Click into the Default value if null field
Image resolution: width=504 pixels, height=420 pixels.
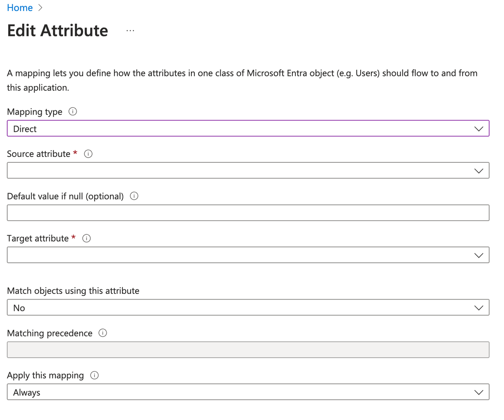248,213
